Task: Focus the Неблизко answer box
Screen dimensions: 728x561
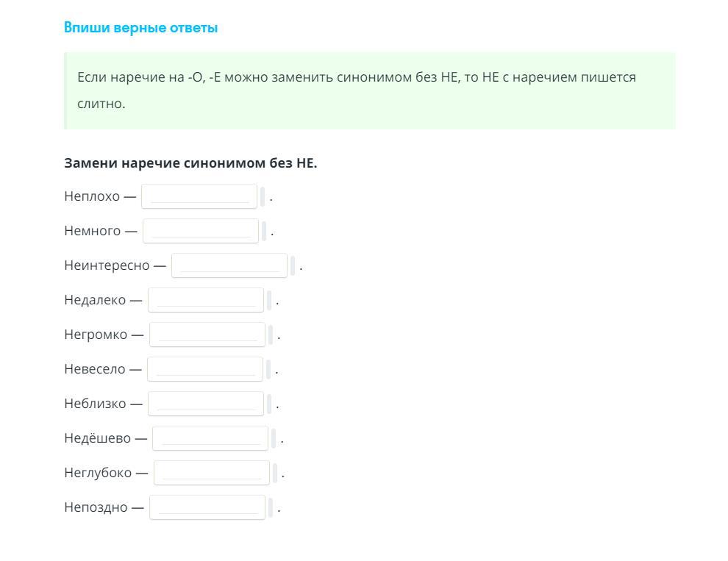Action: click(205, 404)
